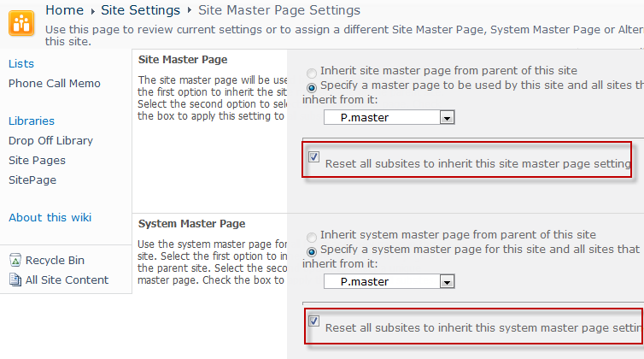Click the Recycle Bin icon

click(x=15, y=261)
